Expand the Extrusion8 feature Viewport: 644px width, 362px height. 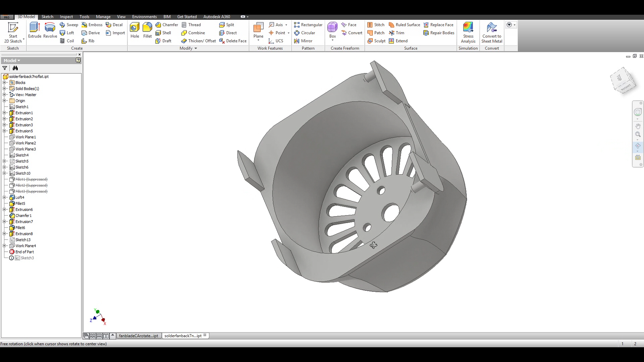click(x=4, y=234)
